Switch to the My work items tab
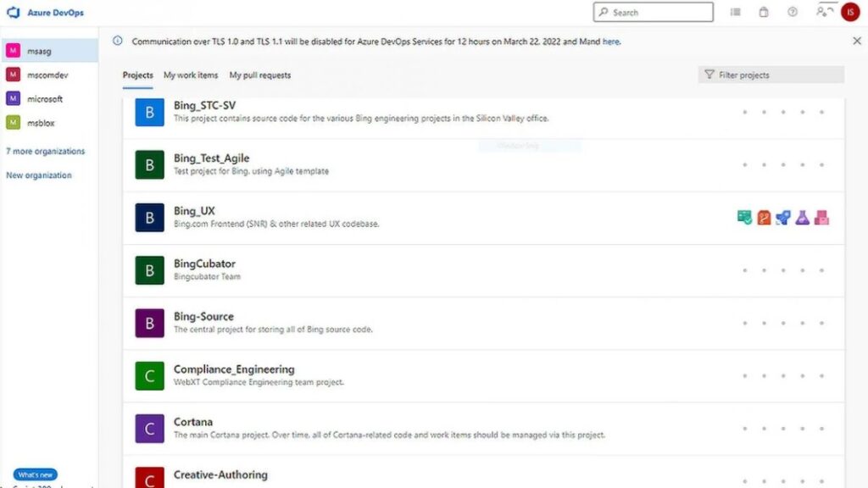 tap(190, 75)
